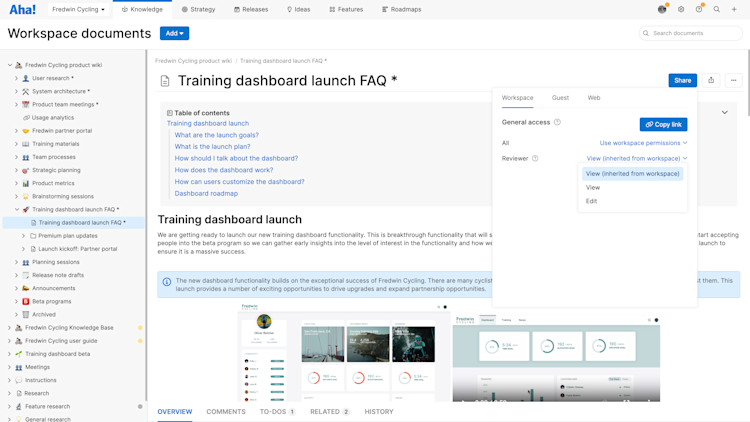Click System architecture tools icon

[x=26, y=91]
